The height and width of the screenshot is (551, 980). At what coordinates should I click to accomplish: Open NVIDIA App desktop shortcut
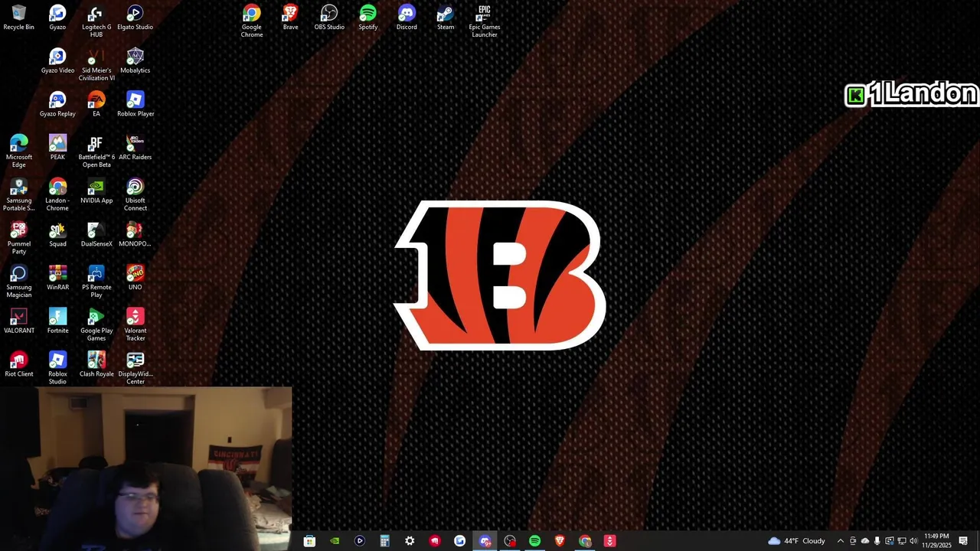tap(96, 191)
